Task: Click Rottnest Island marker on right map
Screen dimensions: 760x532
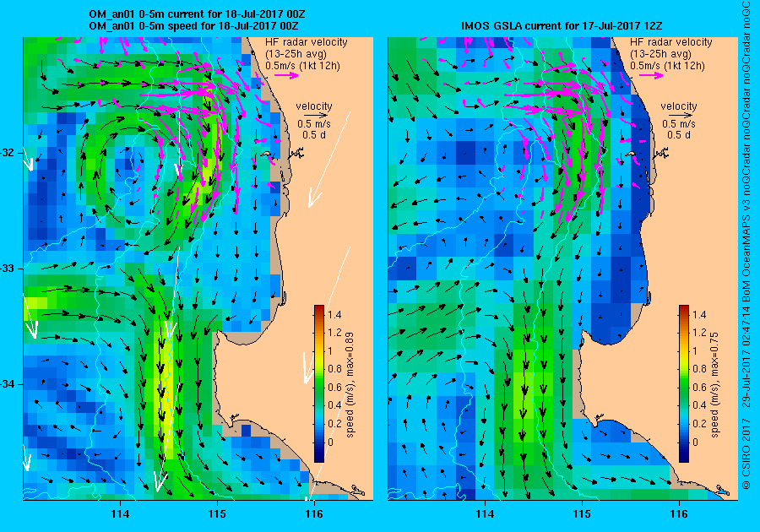Action: [631, 155]
